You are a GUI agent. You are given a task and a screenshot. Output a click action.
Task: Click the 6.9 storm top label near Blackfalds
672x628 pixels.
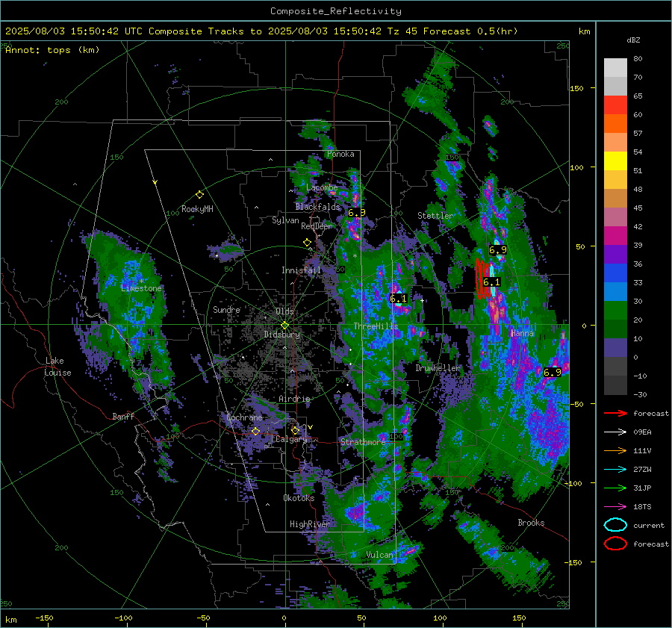pyautogui.click(x=357, y=213)
